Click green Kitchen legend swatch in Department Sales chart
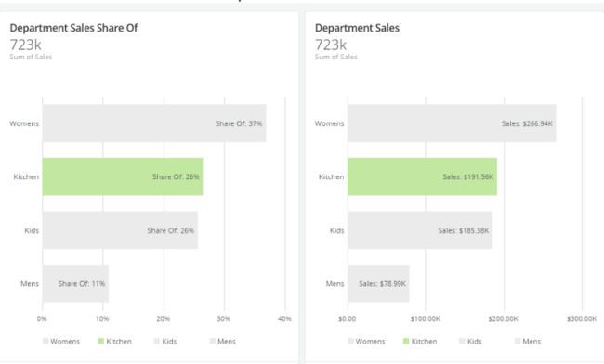The width and height of the screenshot is (604, 364). pyautogui.click(x=406, y=342)
